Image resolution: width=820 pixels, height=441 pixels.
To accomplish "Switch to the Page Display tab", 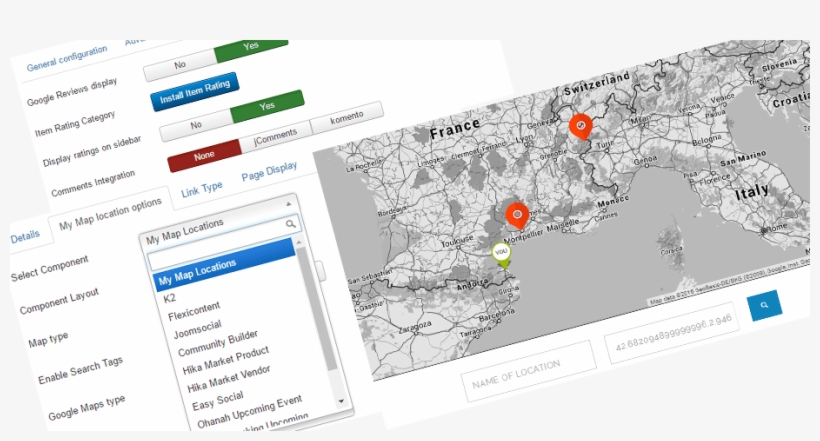I will tap(269, 172).
